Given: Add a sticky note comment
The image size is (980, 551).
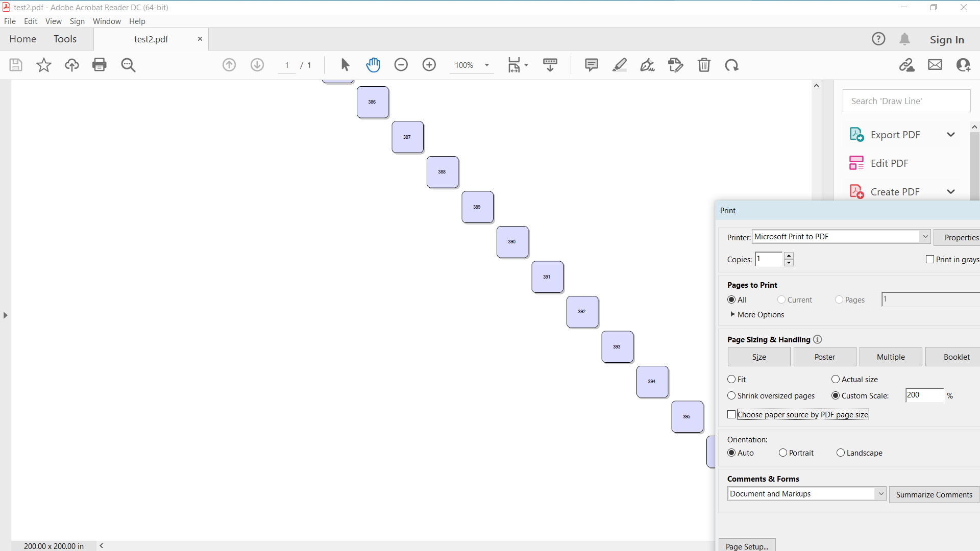Looking at the screenshot, I should coord(592,65).
